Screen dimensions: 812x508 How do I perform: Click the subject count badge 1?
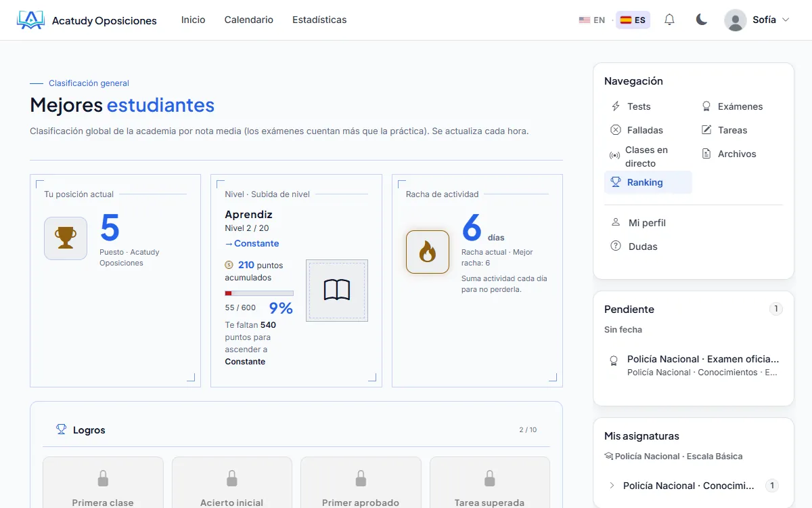(x=772, y=486)
